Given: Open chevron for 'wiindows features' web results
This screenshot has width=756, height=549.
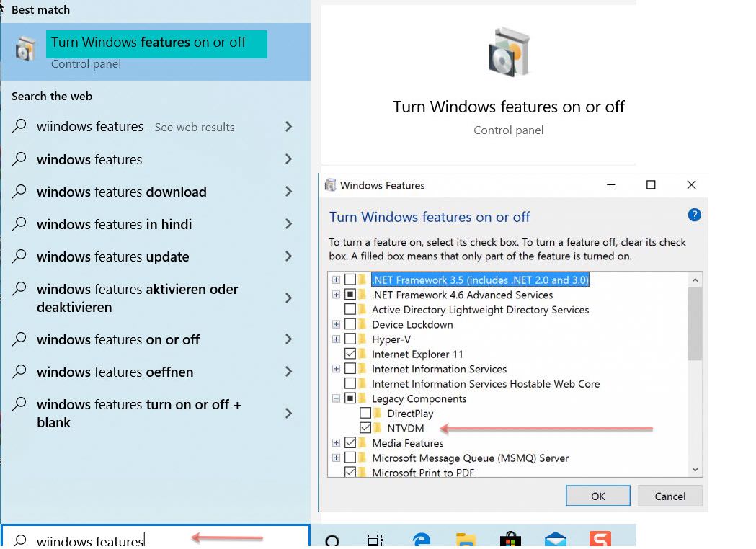Looking at the screenshot, I should 288,127.
